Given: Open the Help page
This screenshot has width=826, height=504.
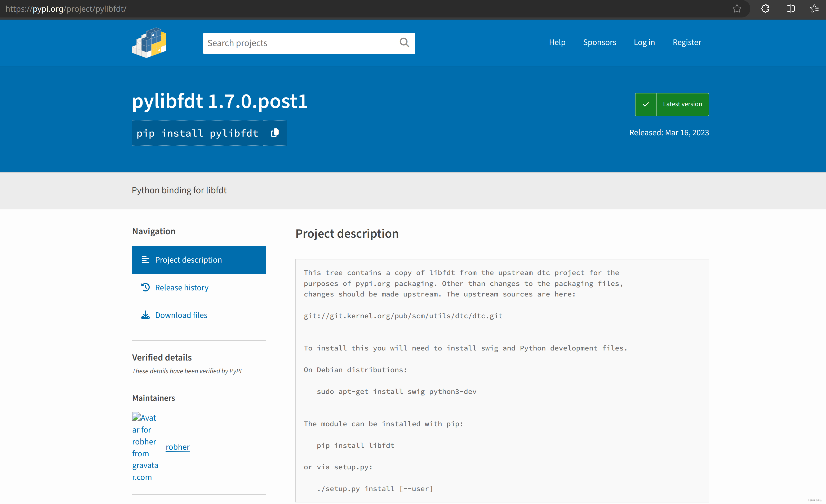Looking at the screenshot, I should [x=557, y=43].
